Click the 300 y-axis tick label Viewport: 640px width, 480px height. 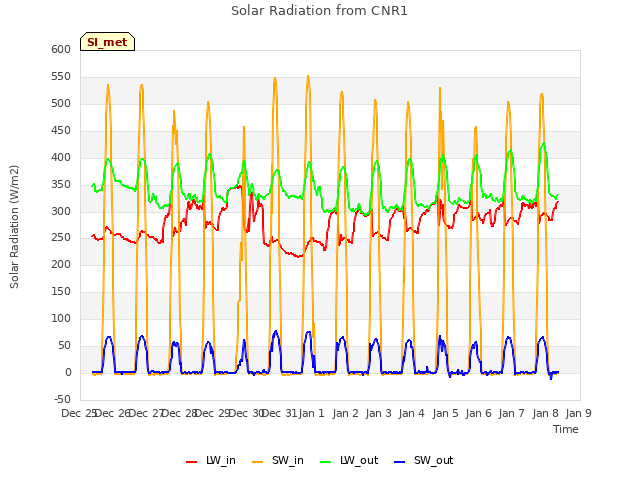click(61, 211)
